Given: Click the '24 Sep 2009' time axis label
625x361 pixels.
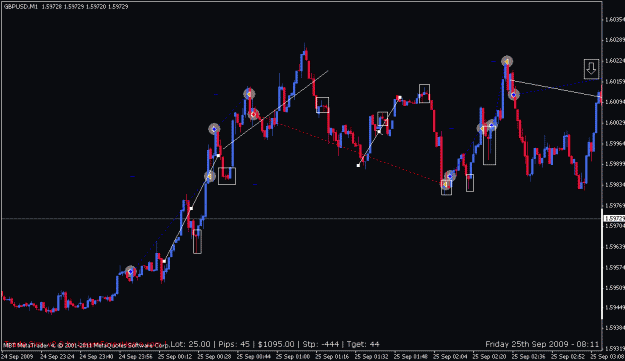Looking at the screenshot, I should [x=18, y=356].
